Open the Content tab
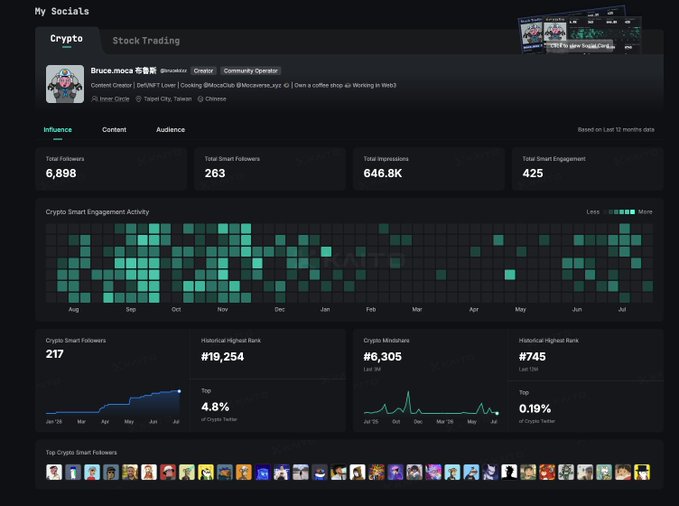This screenshot has width=679, height=506. (114, 130)
